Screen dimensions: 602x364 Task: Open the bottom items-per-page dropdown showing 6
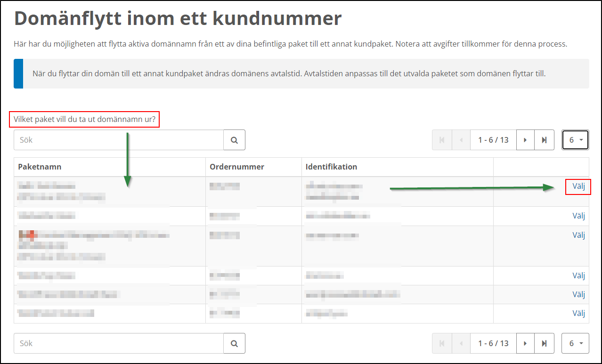pos(575,343)
